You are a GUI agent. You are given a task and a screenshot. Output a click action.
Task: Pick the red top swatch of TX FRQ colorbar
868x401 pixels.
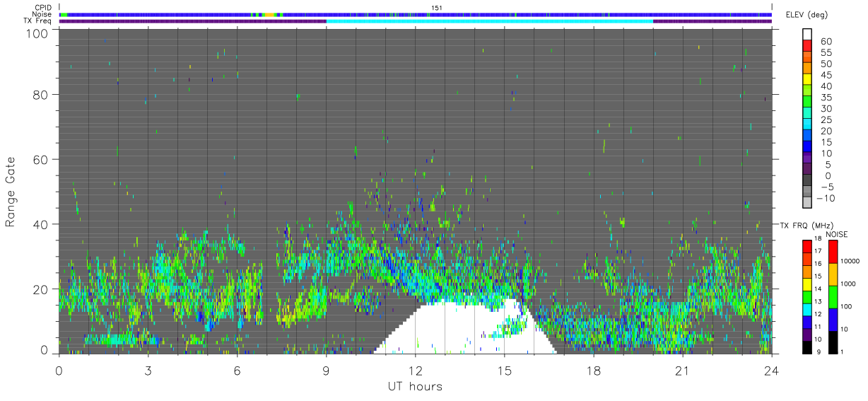click(x=807, y=246)
